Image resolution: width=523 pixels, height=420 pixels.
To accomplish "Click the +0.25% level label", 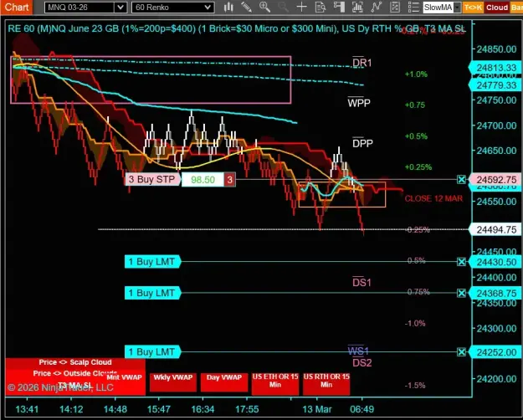I will coord(418,166).
